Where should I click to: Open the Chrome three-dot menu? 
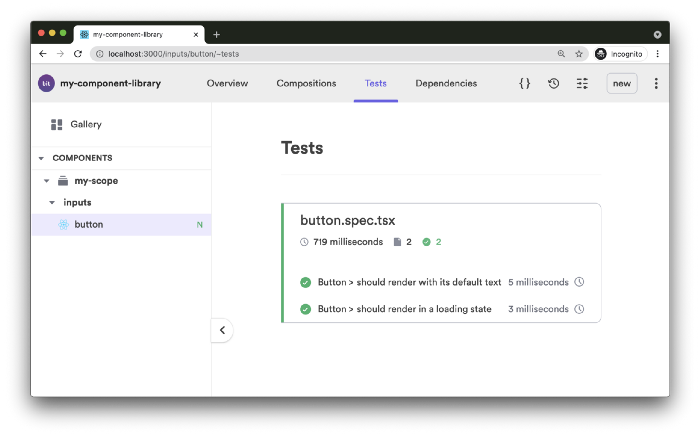[657, 54]
